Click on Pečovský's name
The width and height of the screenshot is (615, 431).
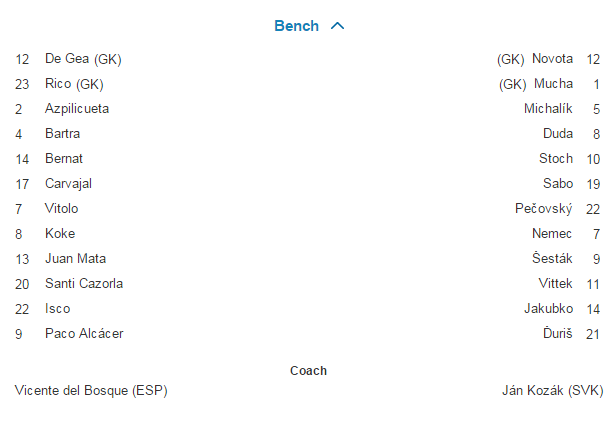(544, 209)
